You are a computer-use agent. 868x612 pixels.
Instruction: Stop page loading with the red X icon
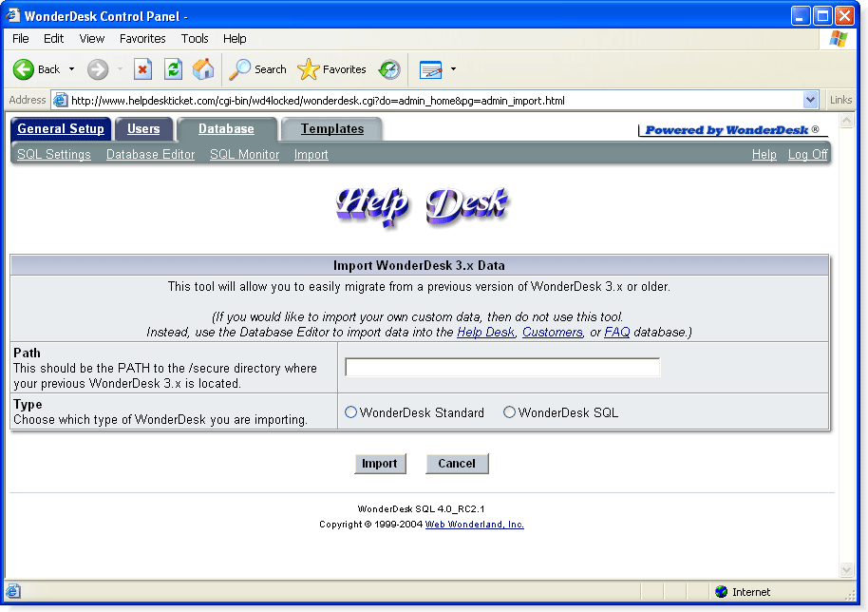coord(142,69)
